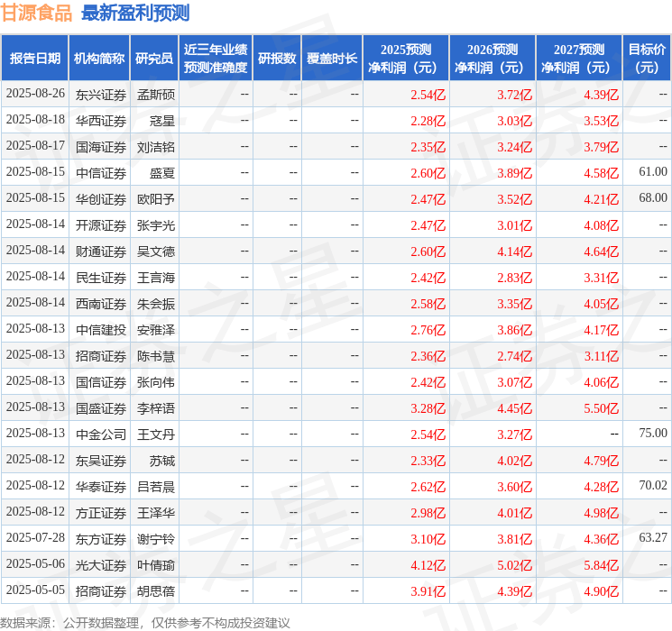Click analyst name 张宇光
The image size is (672, 631).
156,225
